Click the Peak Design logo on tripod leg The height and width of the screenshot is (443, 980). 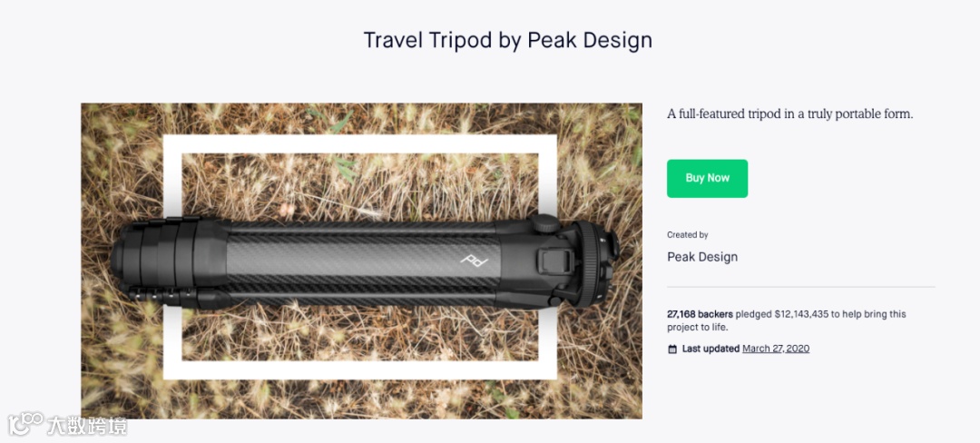[473, 258]
